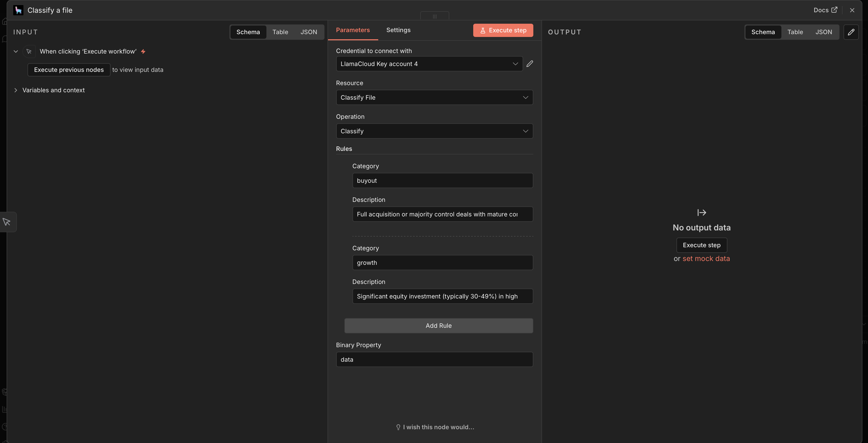Click the floating cursor icon at left edge
868x443 pixels.
pyautogui.click(x=7, y=222)
